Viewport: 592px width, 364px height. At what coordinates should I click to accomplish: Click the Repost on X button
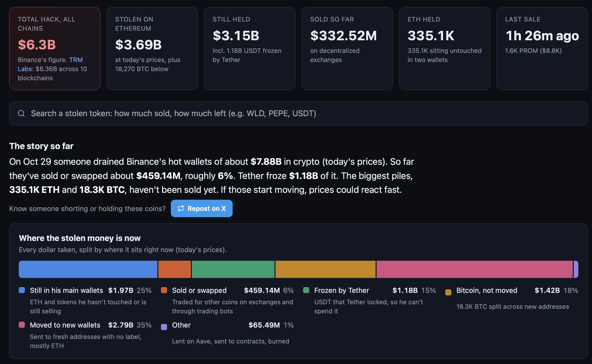pyautogui.click(x=201, y=208)
